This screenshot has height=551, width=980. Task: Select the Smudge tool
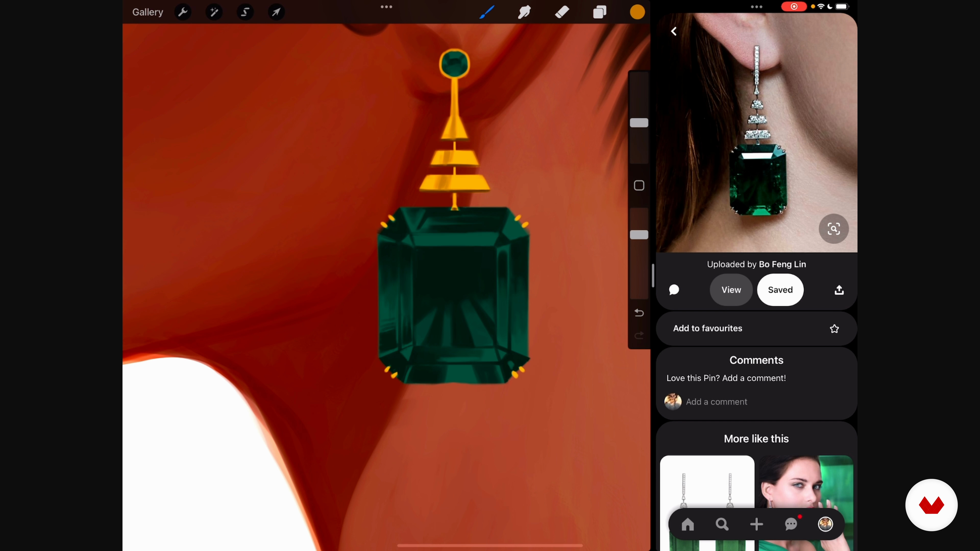pos(524,12)
